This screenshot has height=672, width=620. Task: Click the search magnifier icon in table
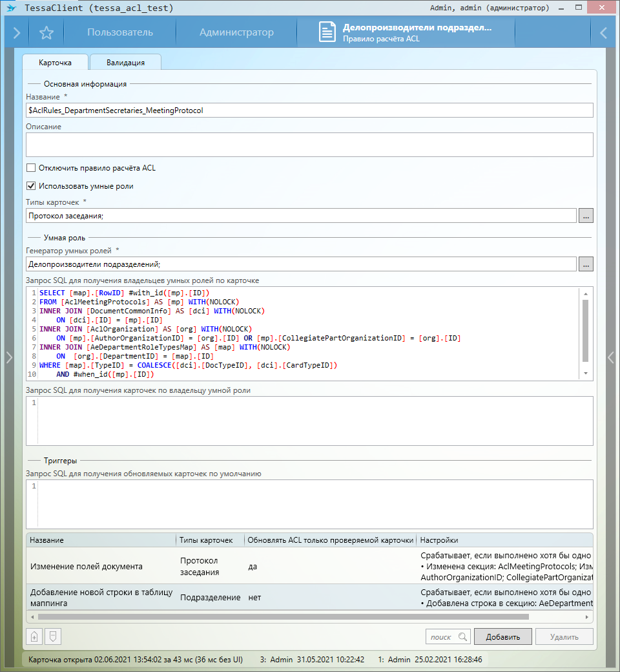coord(462,636)
